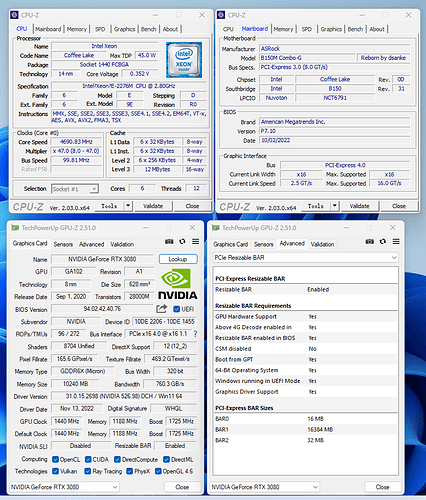
Task: Click Close button in right GPU-Z window
Action: coord(383,487)
